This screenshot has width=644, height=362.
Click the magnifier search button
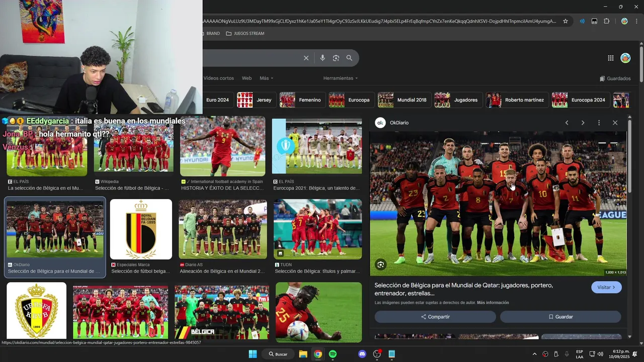click(349, 58)
